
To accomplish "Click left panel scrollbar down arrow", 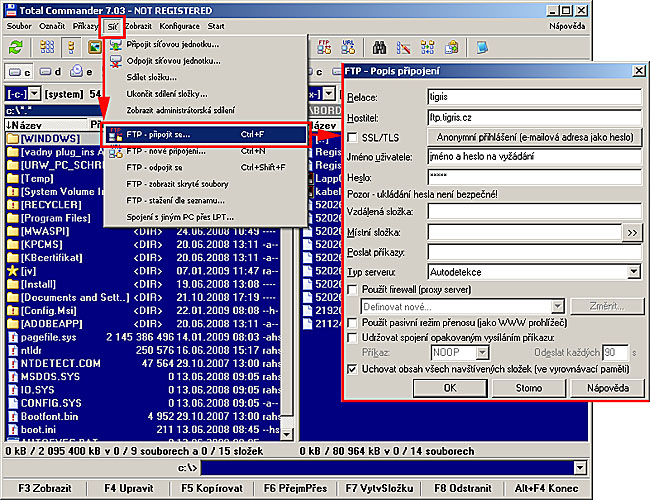I will [287, 434].
